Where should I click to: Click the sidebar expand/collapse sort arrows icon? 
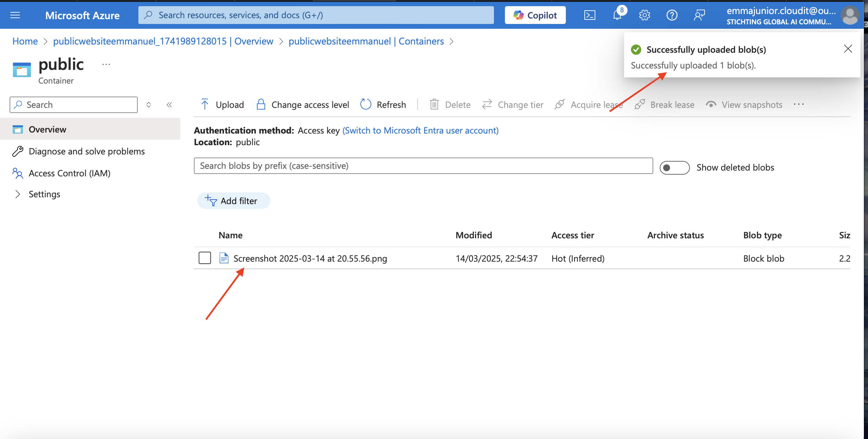tap(149, 105)
